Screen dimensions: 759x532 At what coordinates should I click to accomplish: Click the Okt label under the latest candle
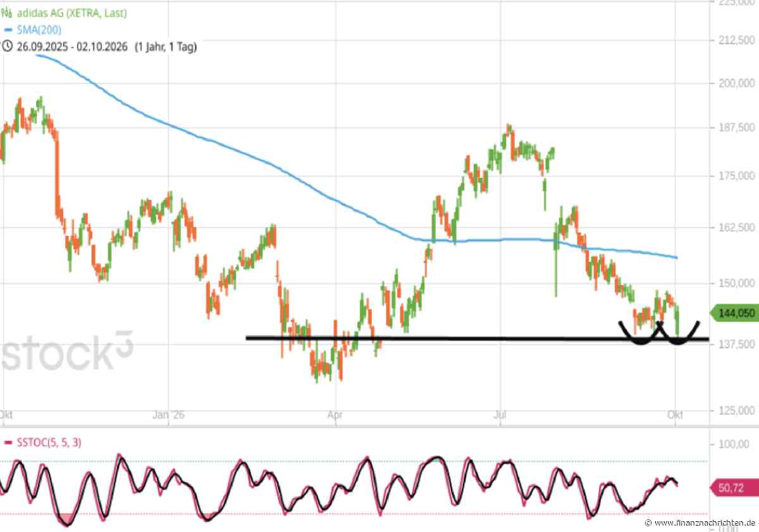[x=676, y=415]
